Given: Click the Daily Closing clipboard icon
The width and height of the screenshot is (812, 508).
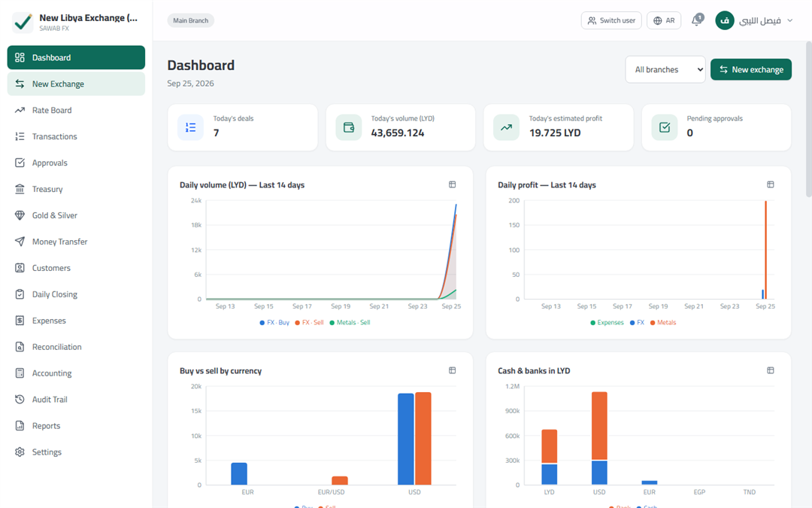Looking at the screenshot, I should point(20,294).
